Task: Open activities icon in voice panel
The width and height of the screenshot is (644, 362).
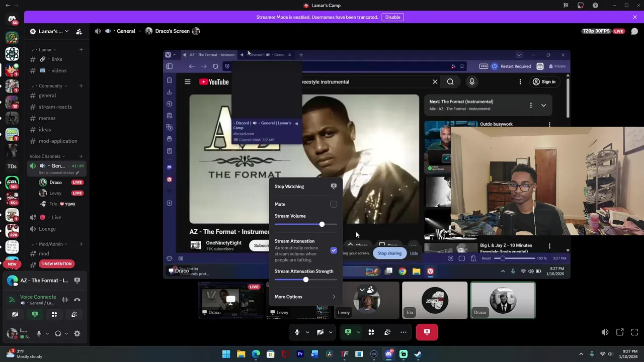Action: [54, 314]
